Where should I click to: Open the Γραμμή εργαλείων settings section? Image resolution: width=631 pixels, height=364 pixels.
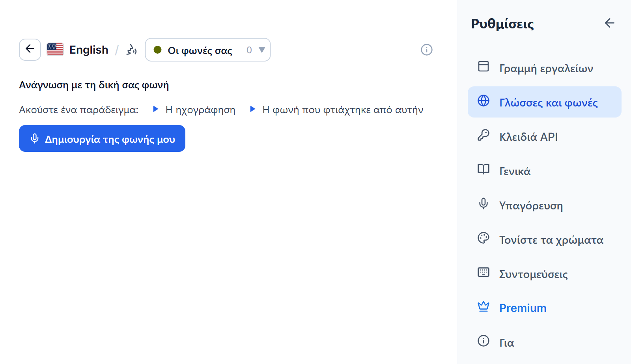pyautogui.click(x=545, y=68)
